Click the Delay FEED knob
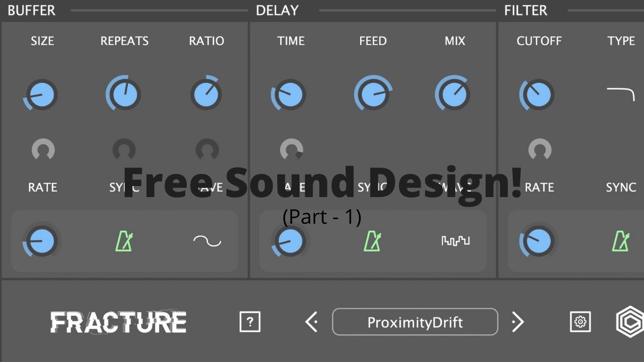This screenshot has width=644, height=362. click(373, 94)
